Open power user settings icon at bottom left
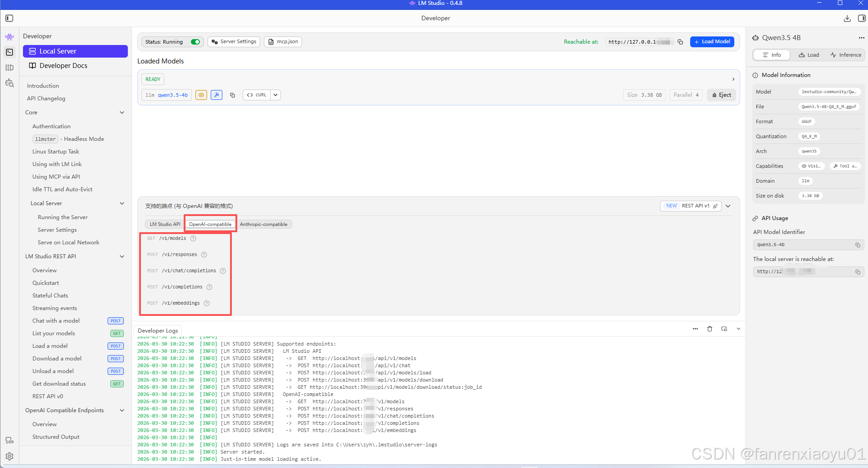This screenshot has width=868, height=468. (9, 441)
